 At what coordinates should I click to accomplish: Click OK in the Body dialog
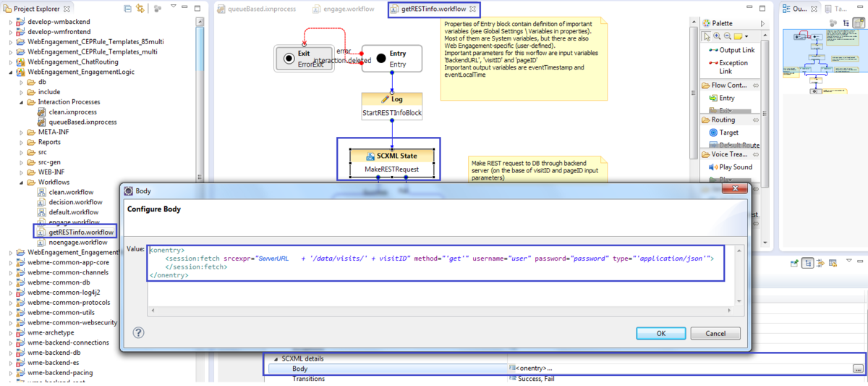point(660,333)
